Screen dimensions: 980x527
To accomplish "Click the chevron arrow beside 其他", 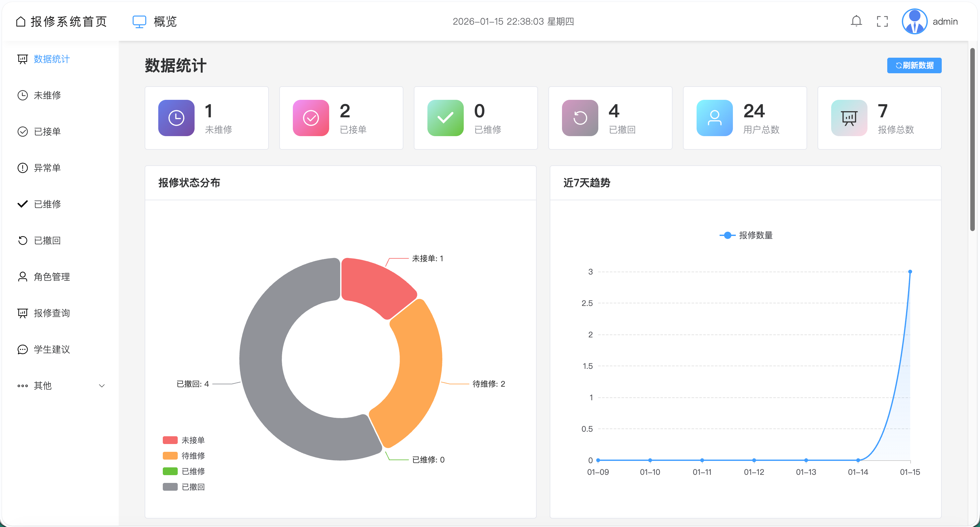I will click(x=102, y=386).
